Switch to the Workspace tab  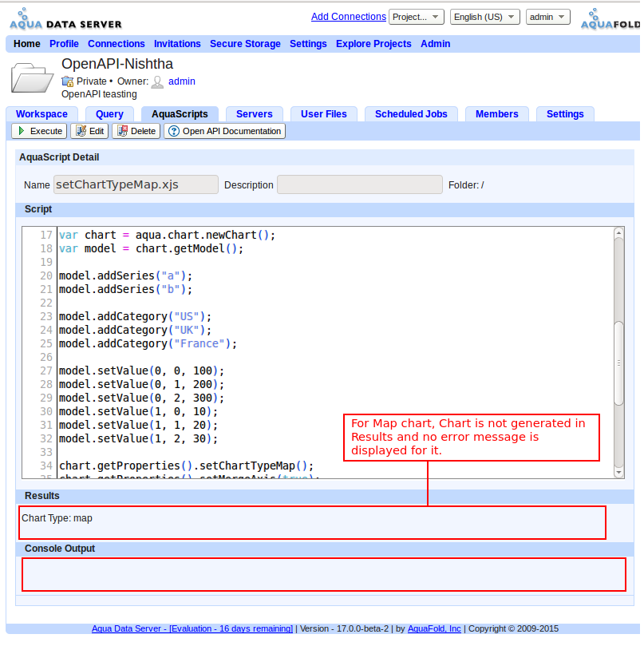coord(41,114)
